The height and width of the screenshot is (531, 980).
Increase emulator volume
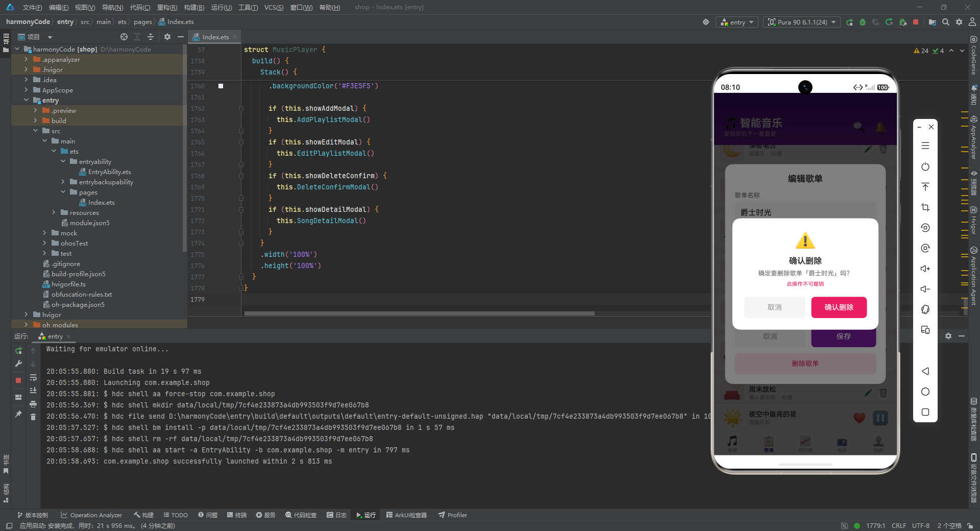[x=925, y=269]
